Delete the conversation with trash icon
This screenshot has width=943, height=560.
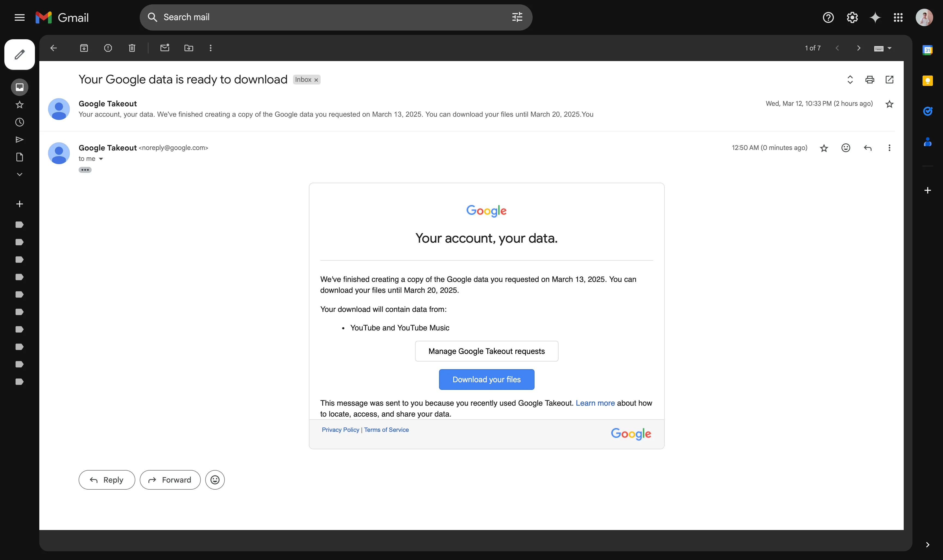tap(132, 48)
